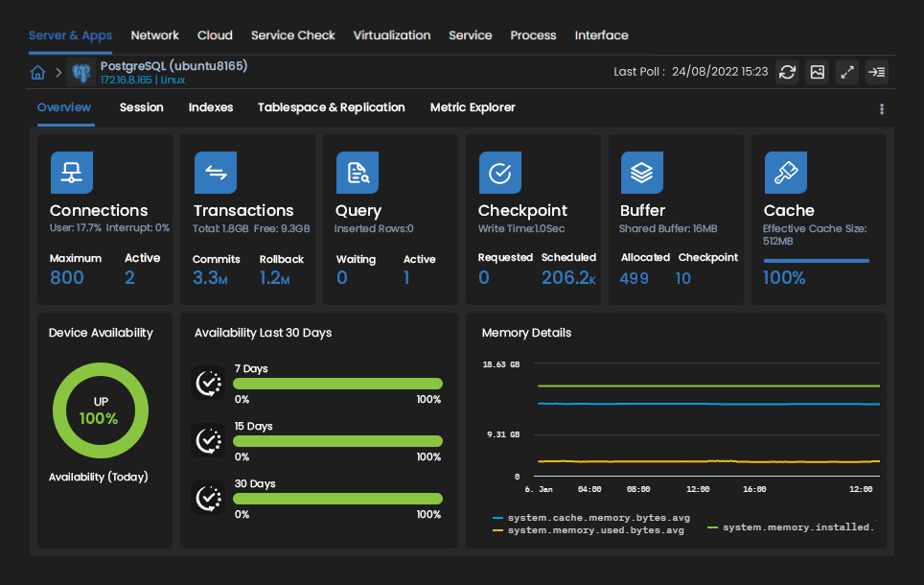Click the PostgreSQL elephant logo

81,72
